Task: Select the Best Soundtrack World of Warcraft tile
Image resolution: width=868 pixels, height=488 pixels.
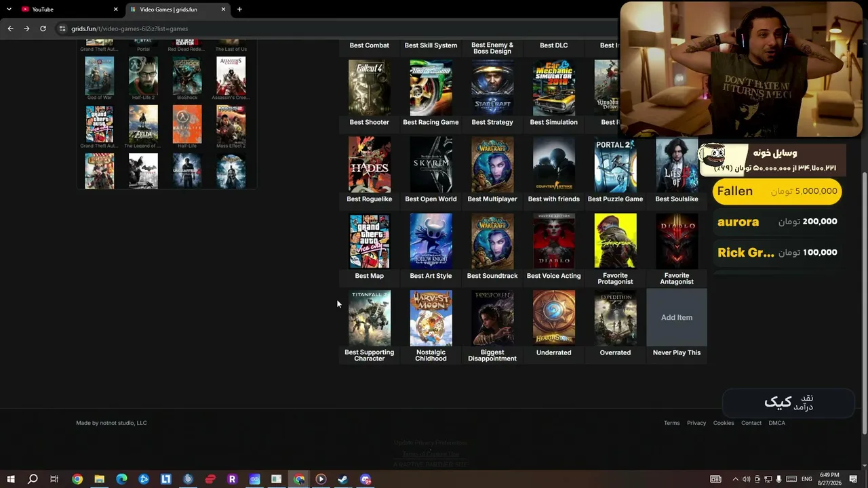Action: 492,241
